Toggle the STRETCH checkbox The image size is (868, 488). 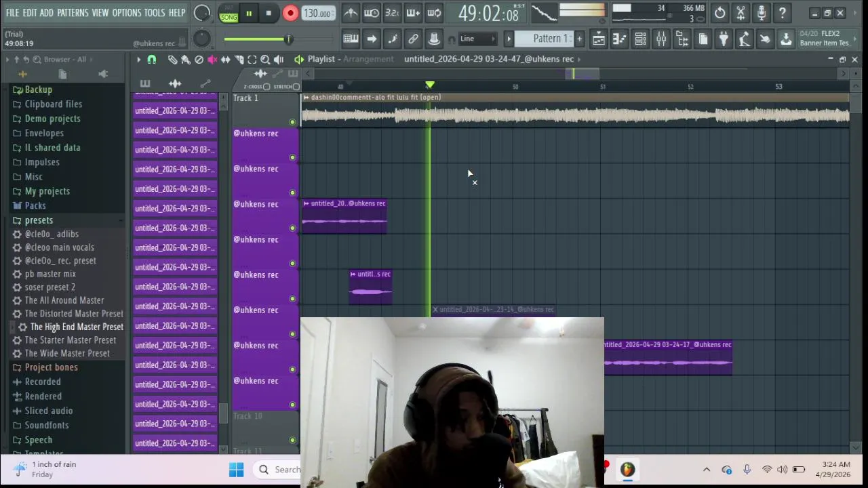(296, 87)
